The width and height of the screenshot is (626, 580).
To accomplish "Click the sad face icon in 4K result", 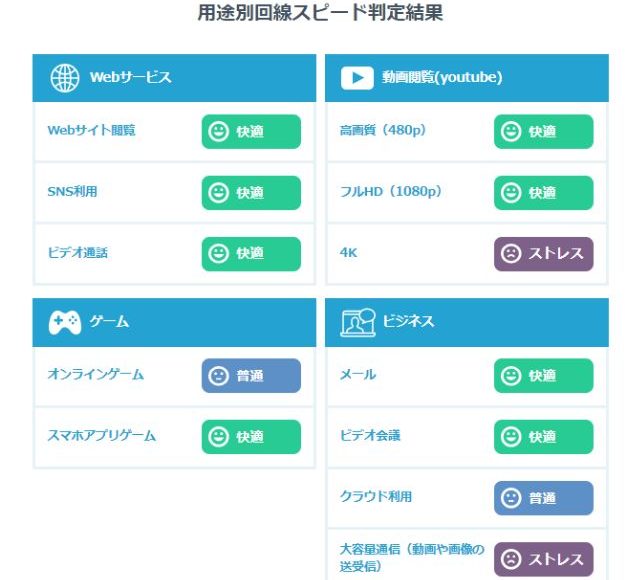I will [x=511, y=254].
